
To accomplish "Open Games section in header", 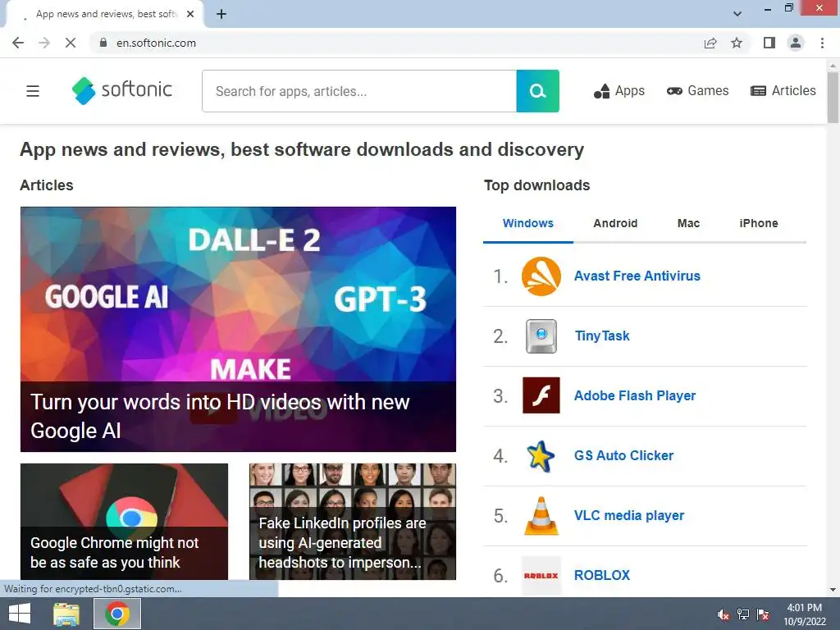I will [697, 90].
